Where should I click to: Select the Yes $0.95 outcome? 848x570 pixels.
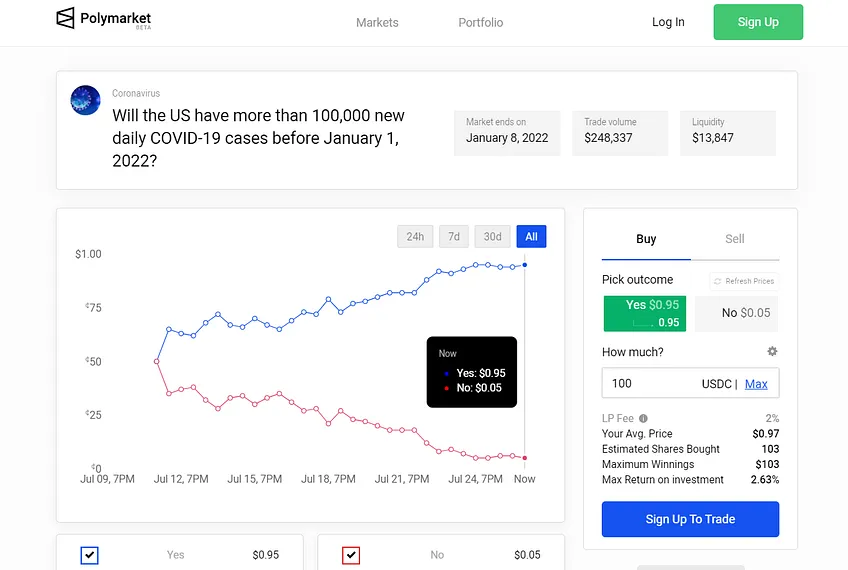pyautogui.click(x=645, y=314)
